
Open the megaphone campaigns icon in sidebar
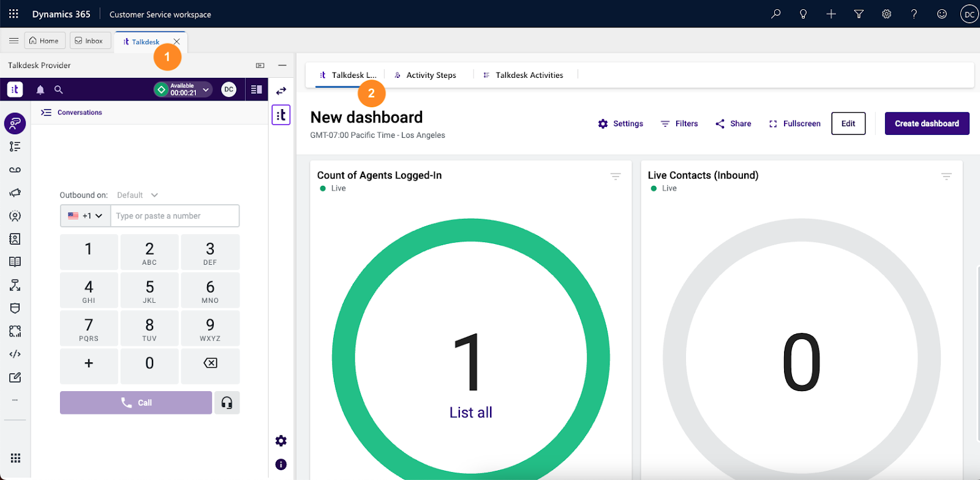pyautogui.click(x=15, y=192)
